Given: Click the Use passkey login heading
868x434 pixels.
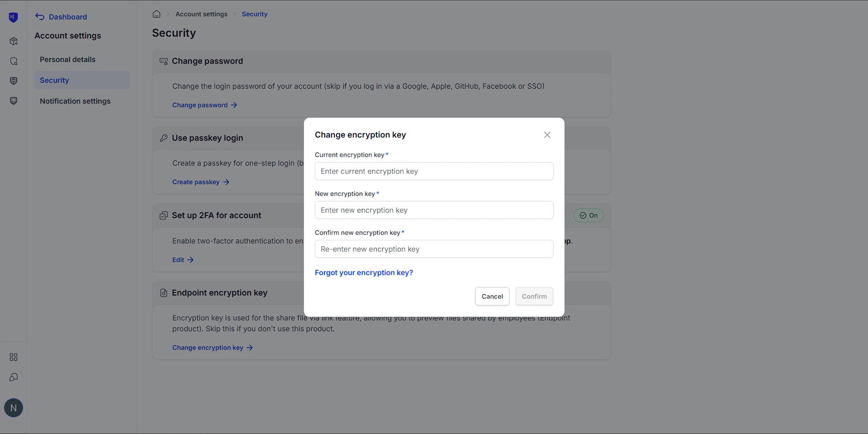Looking at the screenshot, I should (x=207, y=138).
